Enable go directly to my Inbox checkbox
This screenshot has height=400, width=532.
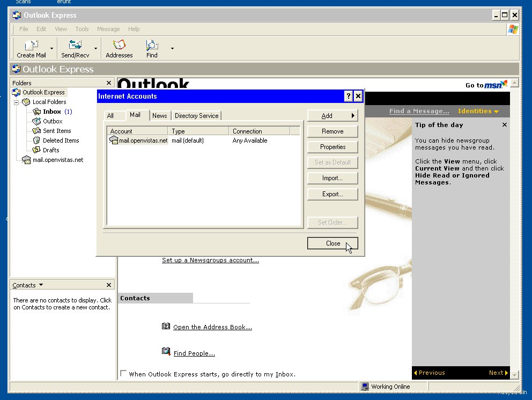123,374
